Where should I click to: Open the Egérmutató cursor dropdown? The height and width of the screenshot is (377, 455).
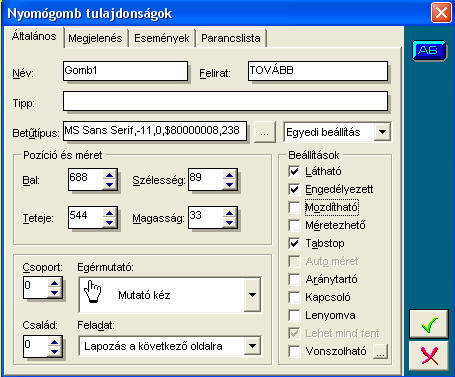252,295
